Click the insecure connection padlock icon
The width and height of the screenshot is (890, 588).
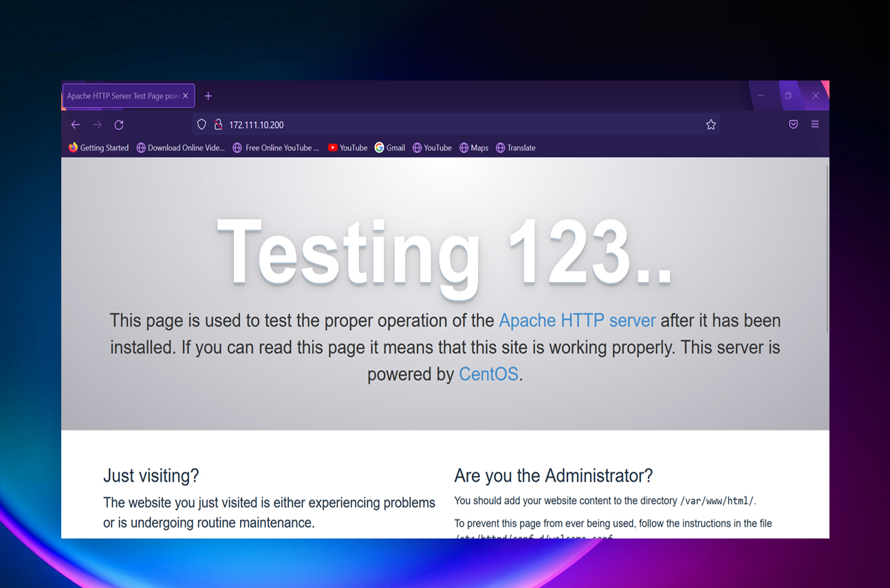click(218, 124)
